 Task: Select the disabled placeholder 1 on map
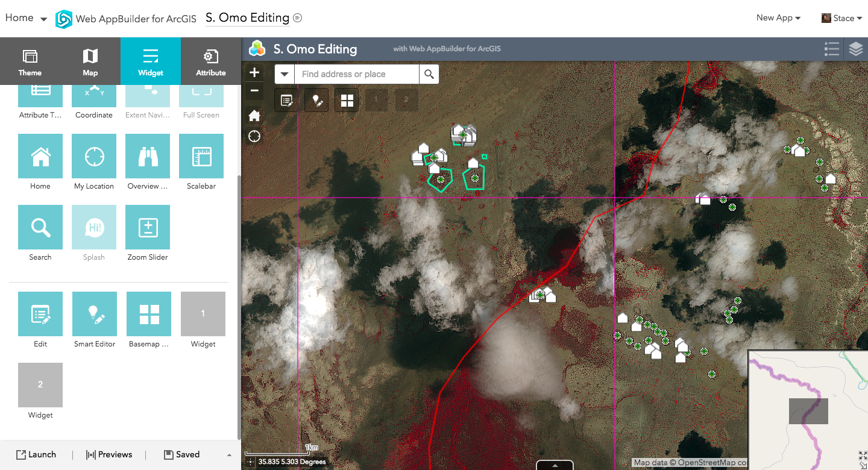(377, 100)
